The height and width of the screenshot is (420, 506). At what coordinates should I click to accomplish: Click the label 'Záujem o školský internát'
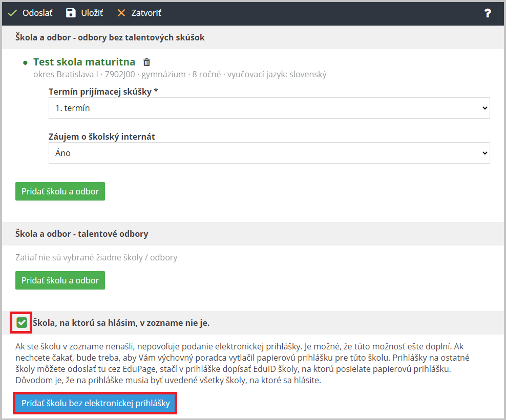coord(101,137)
